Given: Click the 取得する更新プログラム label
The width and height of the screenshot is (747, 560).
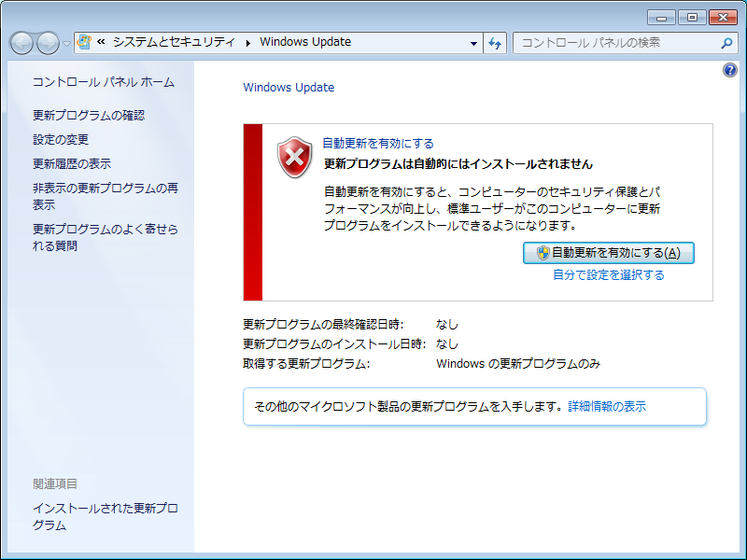Looking at the screenshot, I should [306, 363].
